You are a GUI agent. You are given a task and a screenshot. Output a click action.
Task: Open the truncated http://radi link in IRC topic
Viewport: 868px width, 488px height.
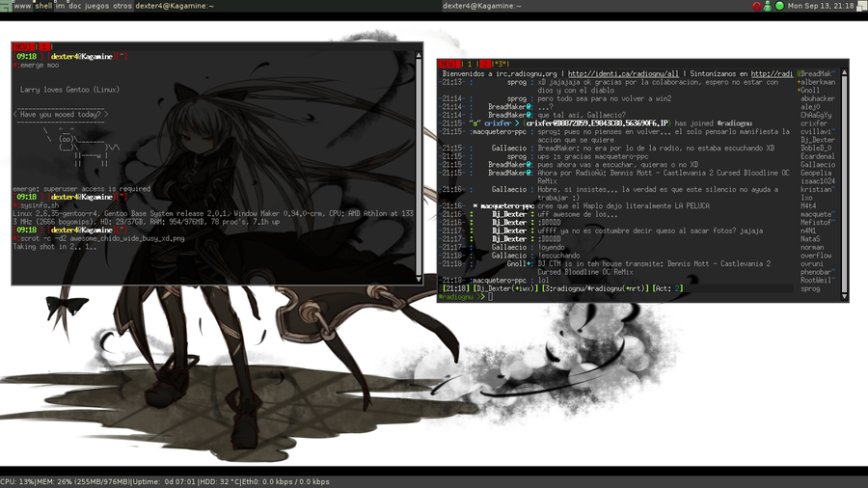[772, 73]
